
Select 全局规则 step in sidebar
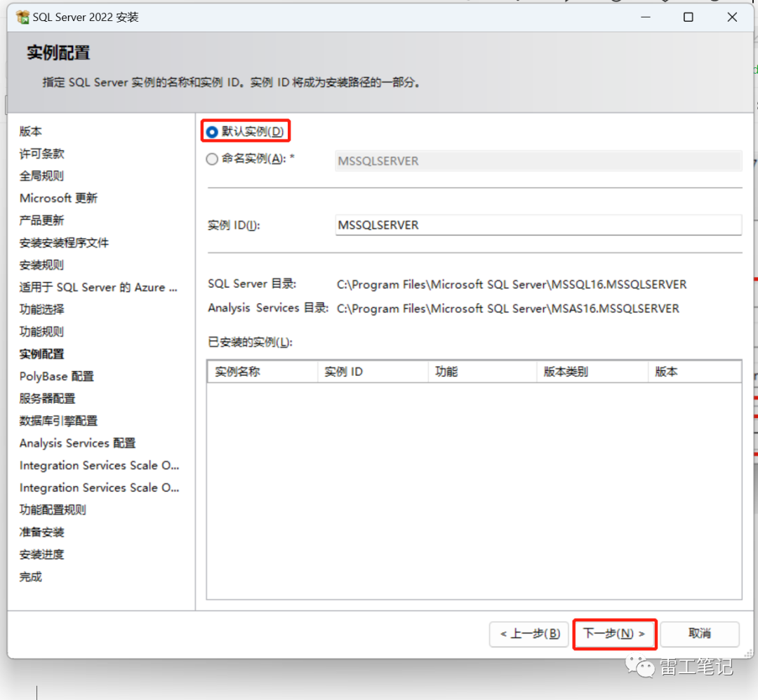[41, 176]
